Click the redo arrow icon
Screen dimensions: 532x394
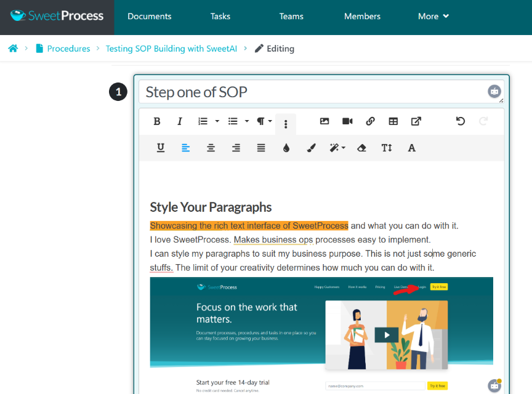[483, 121]
